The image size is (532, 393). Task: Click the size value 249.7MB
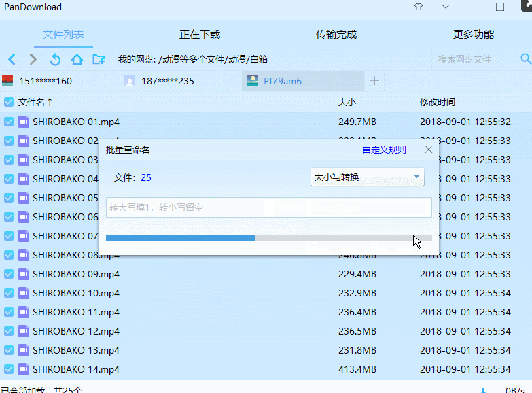pyautogui.click(x=357, y=122)
